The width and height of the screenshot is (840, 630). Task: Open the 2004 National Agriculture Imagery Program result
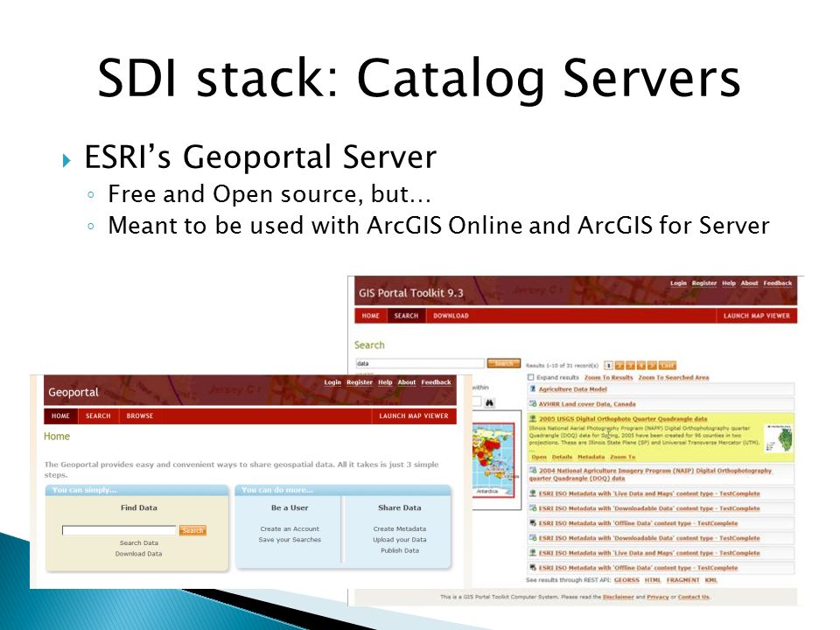pos(650,474)
